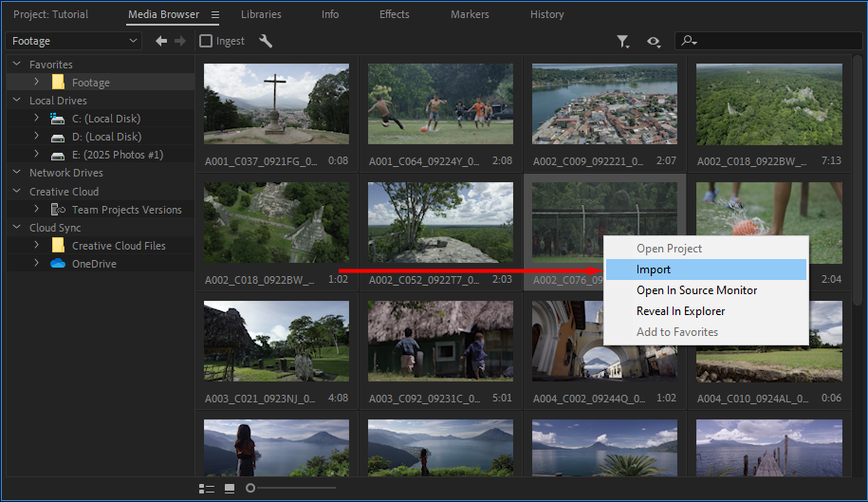The height and width of the screenshot is (502, 868).
Task: Switch to the Project: Tutorial tab
Action: click(x=51, y=14)
